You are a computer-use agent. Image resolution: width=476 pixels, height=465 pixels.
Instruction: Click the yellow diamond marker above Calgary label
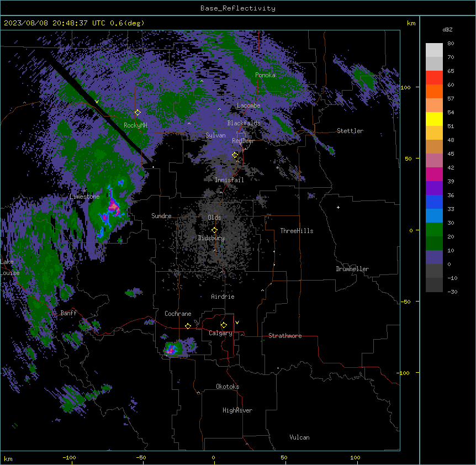[x=224, y=325]
